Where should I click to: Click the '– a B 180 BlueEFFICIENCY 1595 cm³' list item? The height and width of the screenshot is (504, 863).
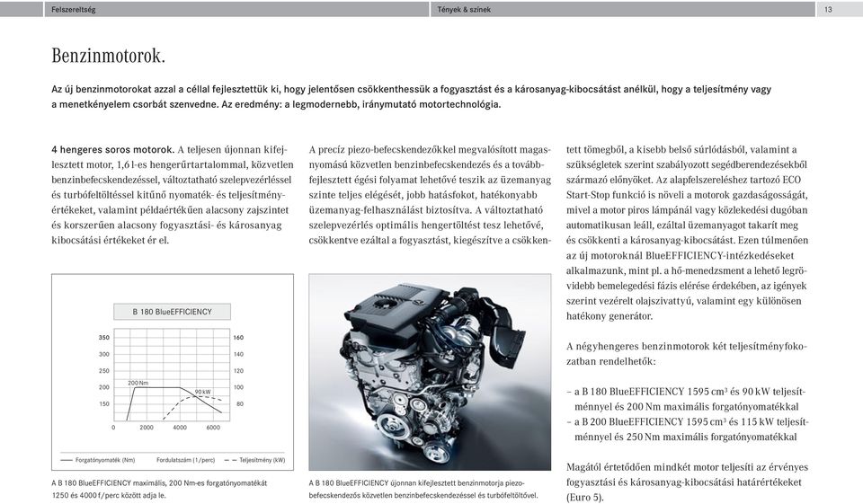tap(686, 400)
